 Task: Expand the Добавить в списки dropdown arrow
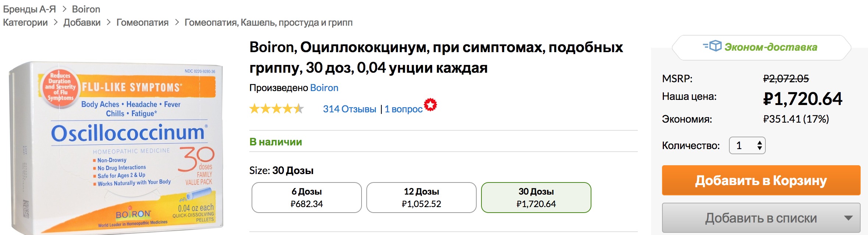(848, 218)
